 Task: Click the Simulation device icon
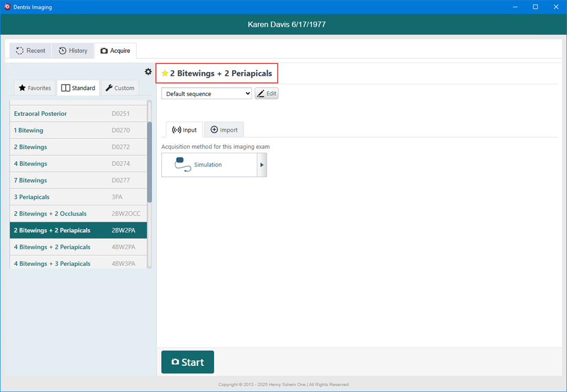click(x=183, y=165)
